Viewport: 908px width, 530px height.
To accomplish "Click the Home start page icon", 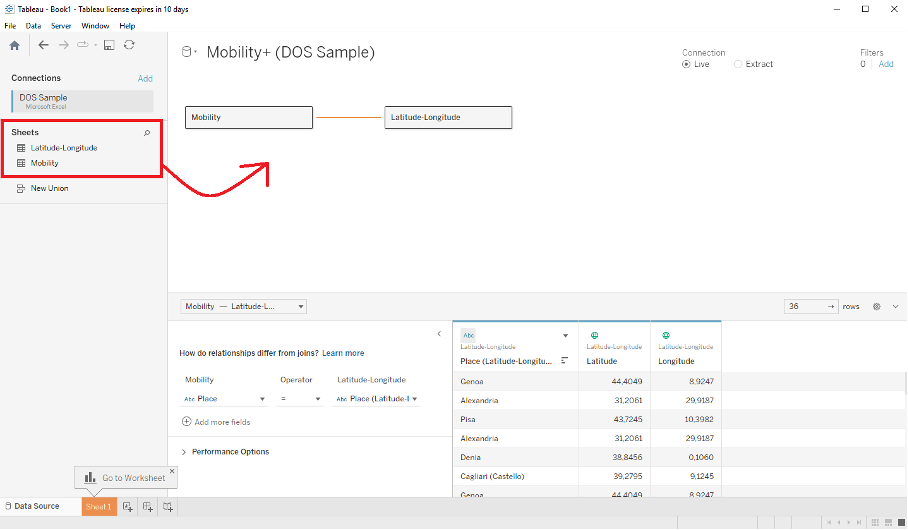I will coord(14,45).
